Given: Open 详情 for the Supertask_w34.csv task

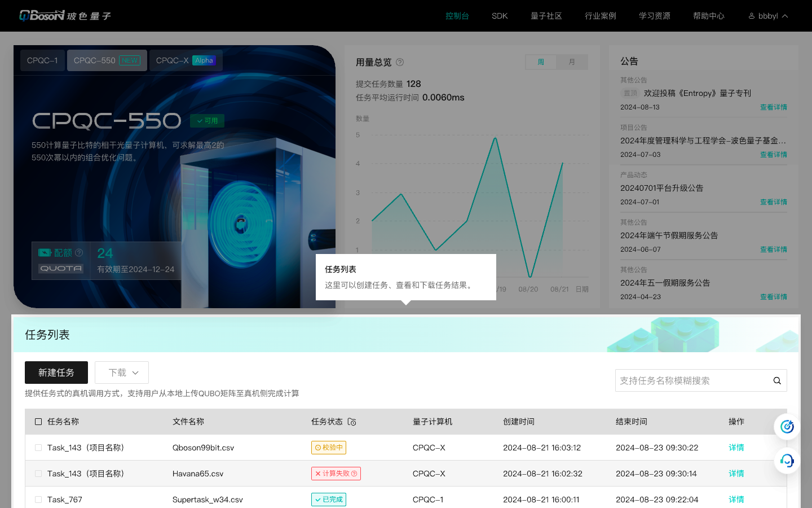Looking at the screenshot, I should click(736, 500).
